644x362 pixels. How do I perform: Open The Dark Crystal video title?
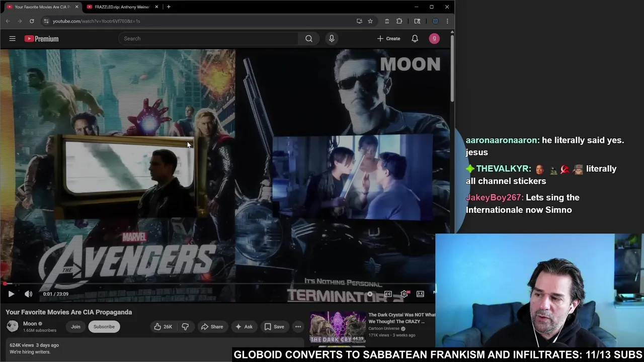pyautogui.click(x=401, y=318)
